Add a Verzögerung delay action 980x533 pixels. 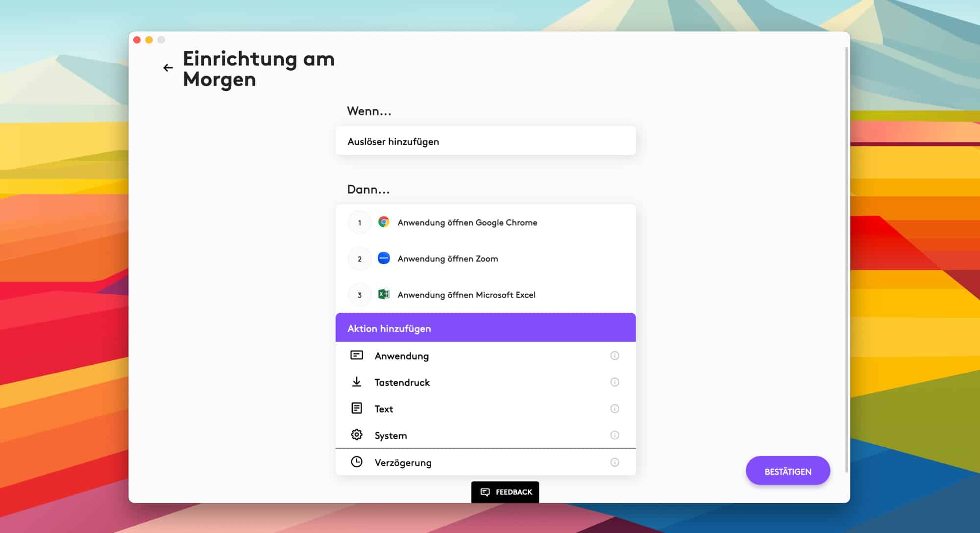coord(403,462)
